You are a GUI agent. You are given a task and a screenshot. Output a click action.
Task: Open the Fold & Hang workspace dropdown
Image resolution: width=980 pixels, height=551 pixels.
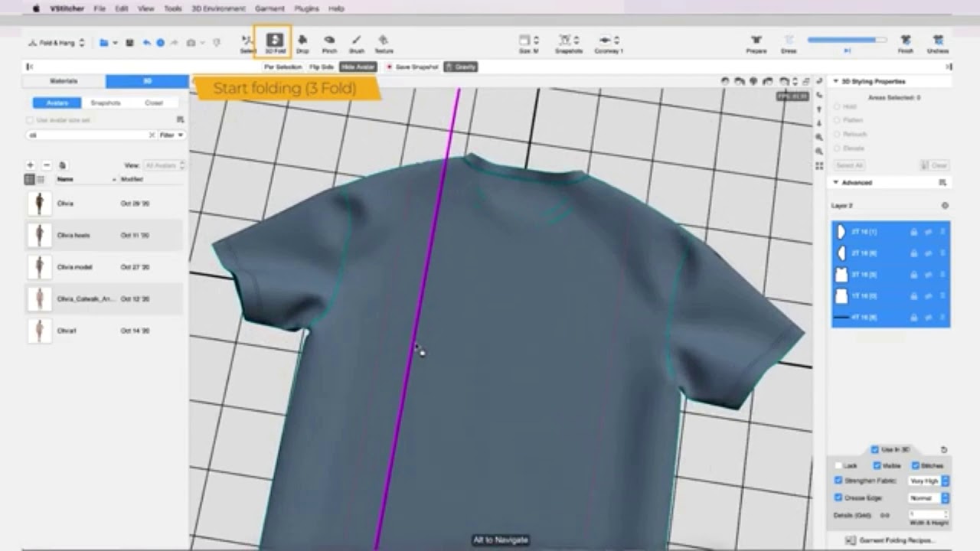click(x=56, y=43)
